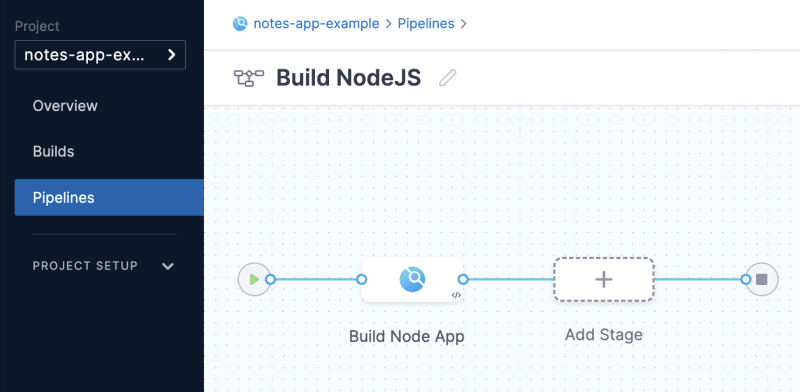
Task: Go to Builds in the sidebar
Action: [x=54, y=152]
